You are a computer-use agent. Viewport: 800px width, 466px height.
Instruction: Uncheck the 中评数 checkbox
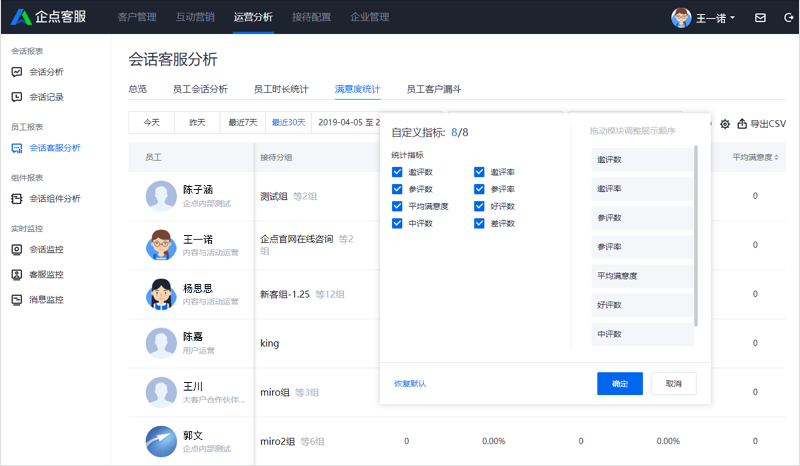click(x=397, y=224)
